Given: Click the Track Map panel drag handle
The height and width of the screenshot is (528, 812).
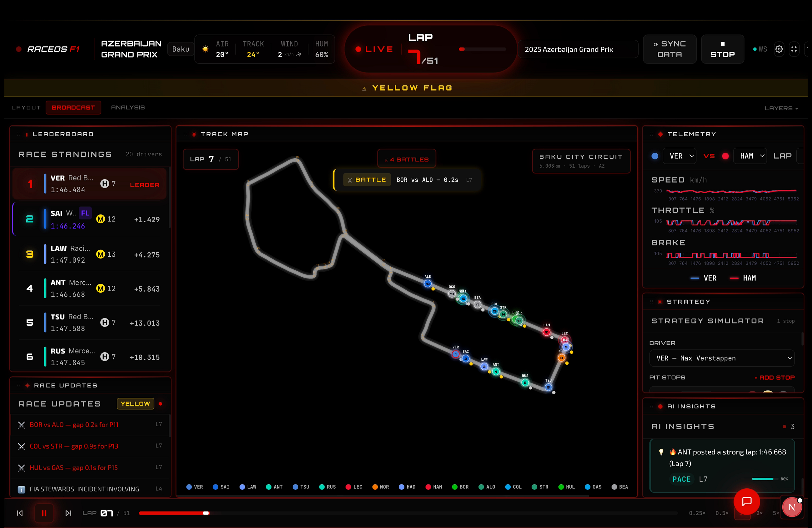Looking at the screenshot, I should click(185, 134).
